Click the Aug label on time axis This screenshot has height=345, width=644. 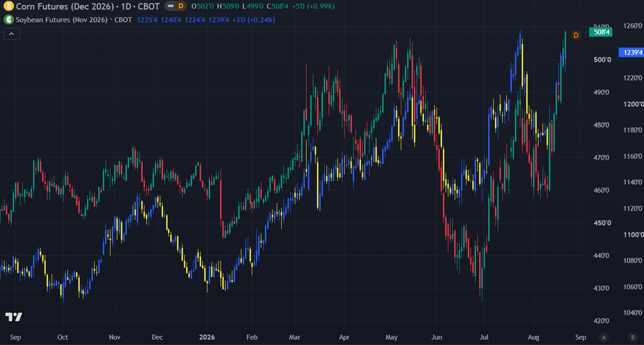[x=533, y=337]
